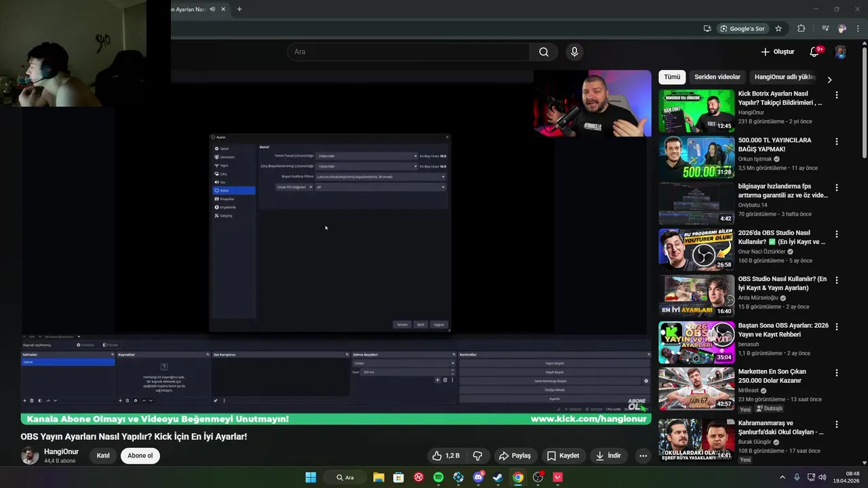The image size is (868, 488).
Task: Share the video with Paylaş
Action: (x=515, y=455)
